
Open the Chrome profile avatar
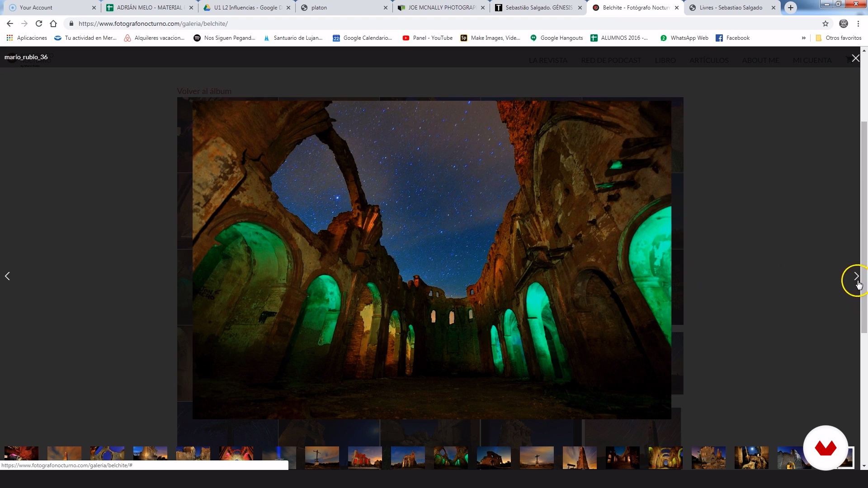844,23
